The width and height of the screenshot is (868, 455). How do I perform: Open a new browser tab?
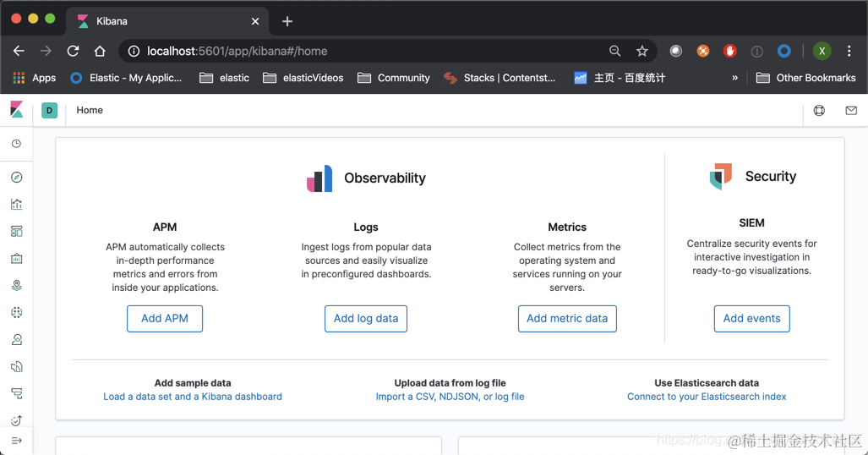[287, 21]
